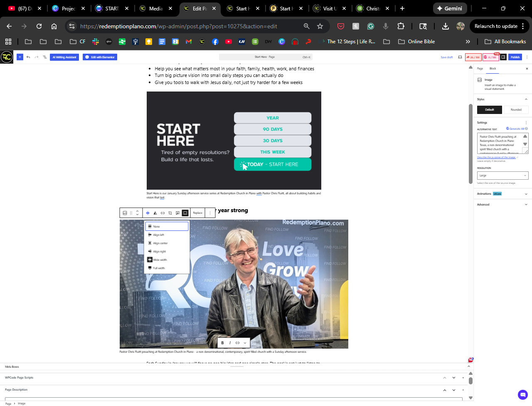532x406 pixels.
Task: Open the document overview list icon
Action: point(45,57)
